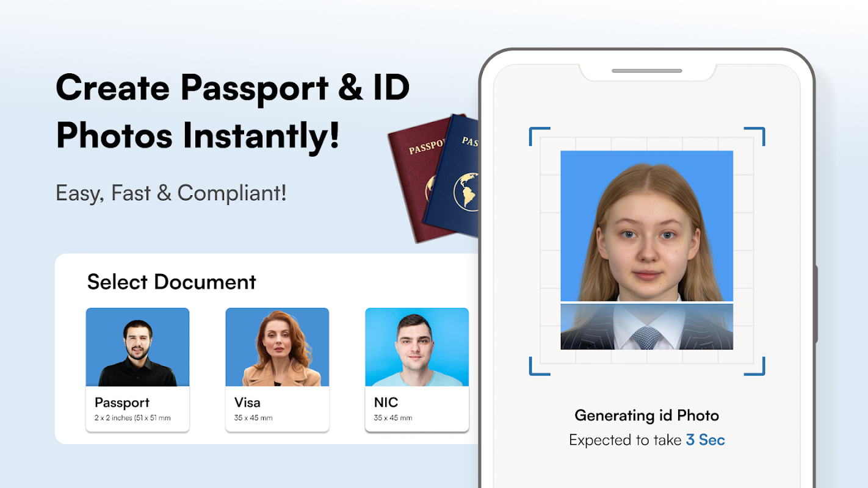Click the 'Easy, Fast & Compliant!' tagline
Image resolution: width=868 pixels, height=488 pixels.
click(171, 193)
